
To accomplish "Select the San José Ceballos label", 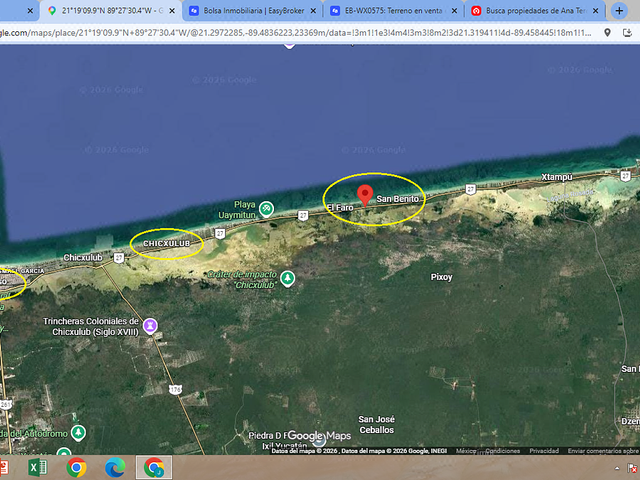I will pyautogui.click(x=376, y=424).
